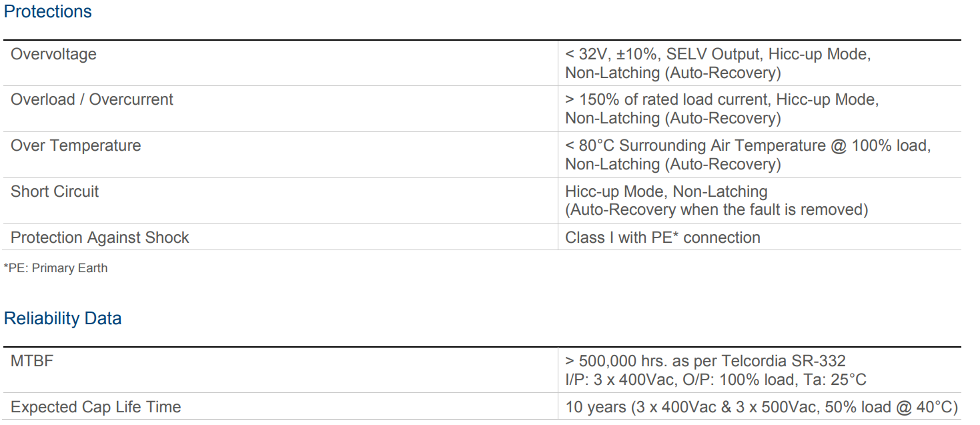980x425 pixels.
Task: Click the Reliability Data section heading
Action: point(63,319)
